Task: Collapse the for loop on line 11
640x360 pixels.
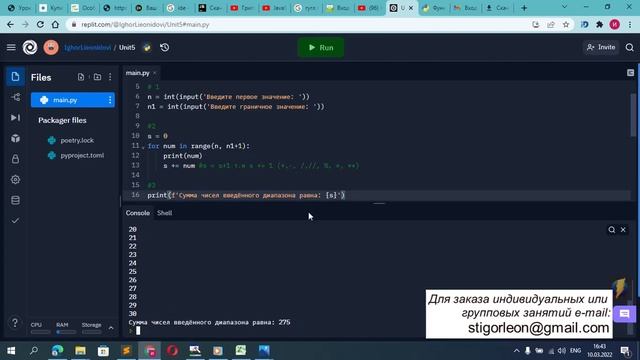Action: coord(143,147)
